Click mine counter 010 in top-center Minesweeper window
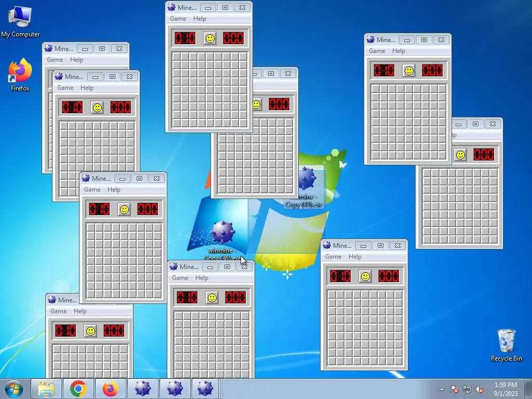Image resolution: width=532 pixels, height=399 pixels. (185, 38)
